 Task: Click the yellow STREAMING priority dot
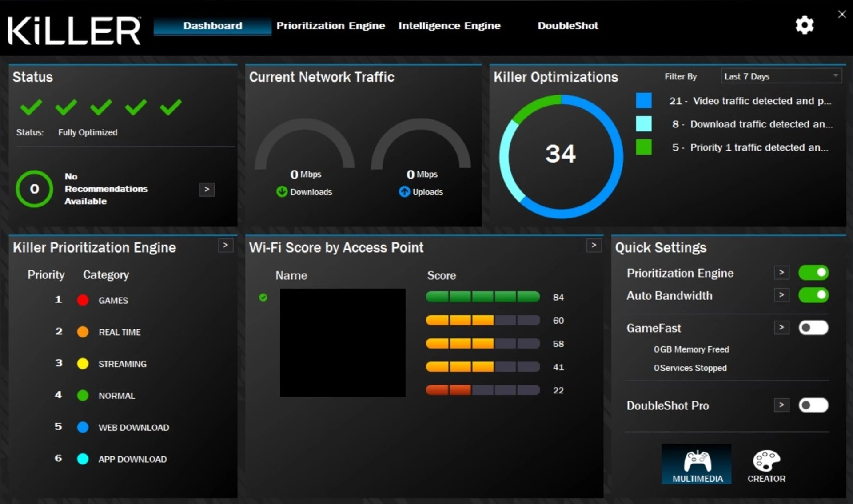83,364
